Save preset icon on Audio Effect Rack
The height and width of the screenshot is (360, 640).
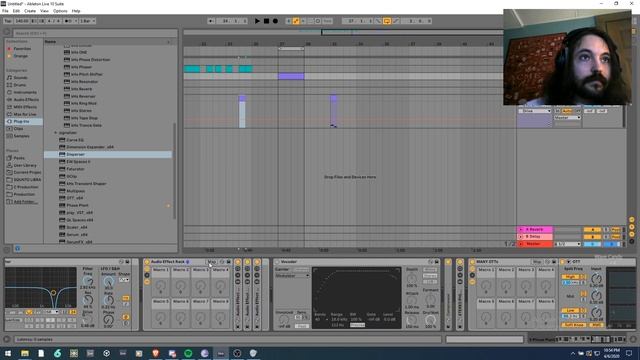tap(229, 262)
